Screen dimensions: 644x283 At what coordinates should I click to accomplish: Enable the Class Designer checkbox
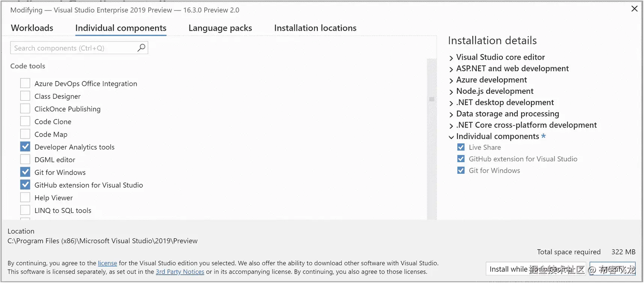25,96
